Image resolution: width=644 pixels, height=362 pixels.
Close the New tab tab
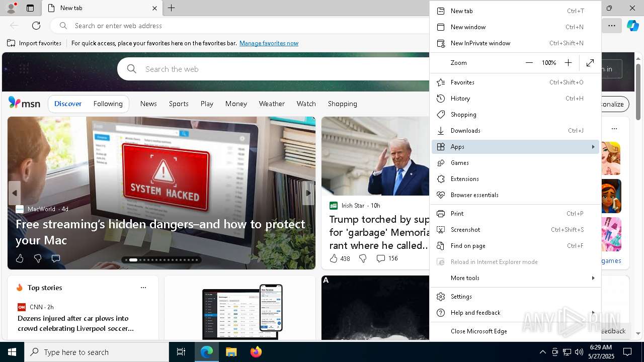154,8
